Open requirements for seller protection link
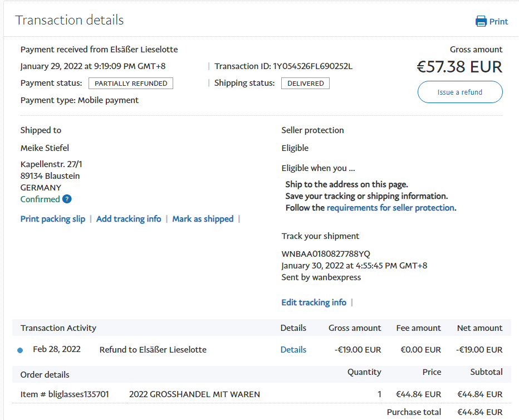 click(x=390, y=208)
